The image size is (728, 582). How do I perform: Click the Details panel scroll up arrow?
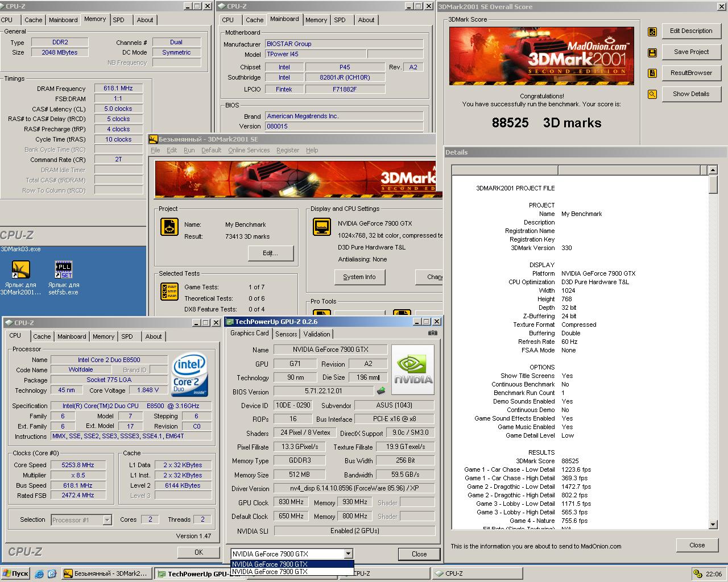click(x=713, y=170)
